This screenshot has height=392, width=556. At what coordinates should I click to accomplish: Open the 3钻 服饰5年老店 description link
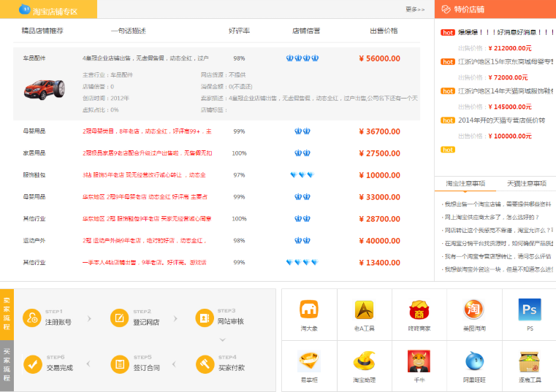tap(144, 175)
